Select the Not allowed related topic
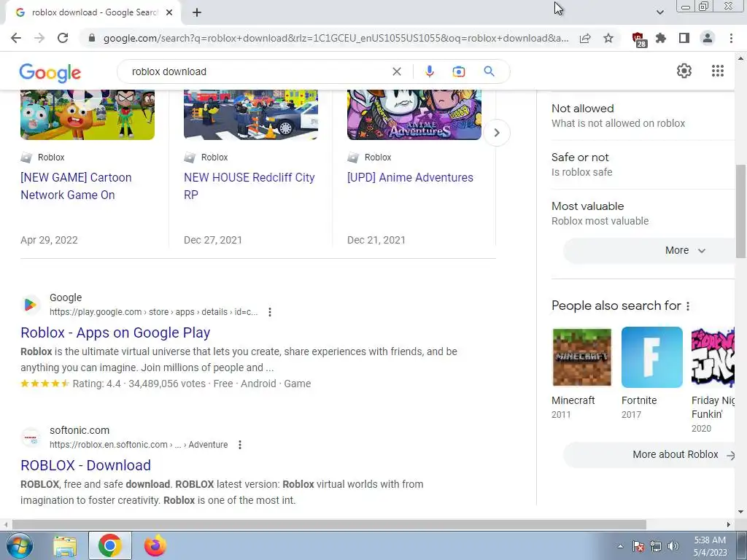Screen dimensions: 747x560 [643, 116]
